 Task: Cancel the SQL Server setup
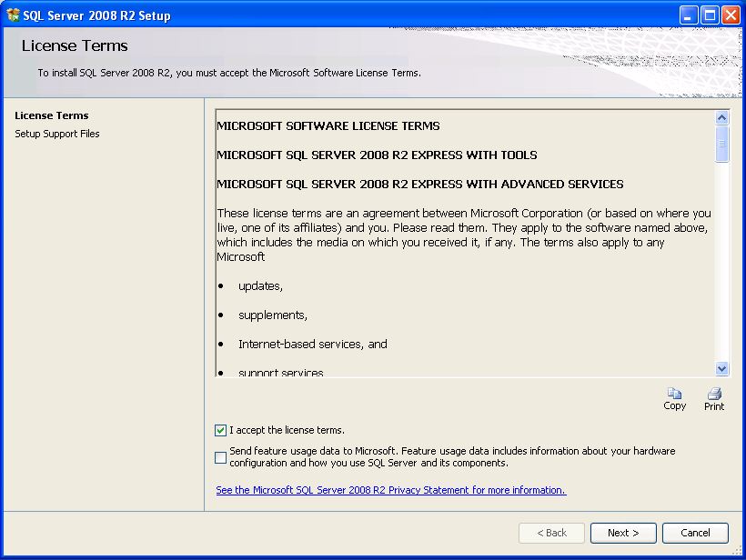coord(695,533)
